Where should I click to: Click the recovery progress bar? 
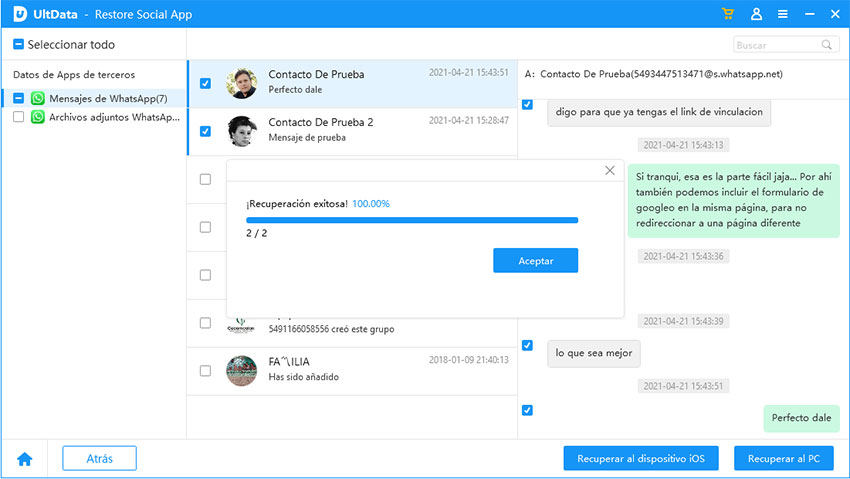tap(412, 220)
